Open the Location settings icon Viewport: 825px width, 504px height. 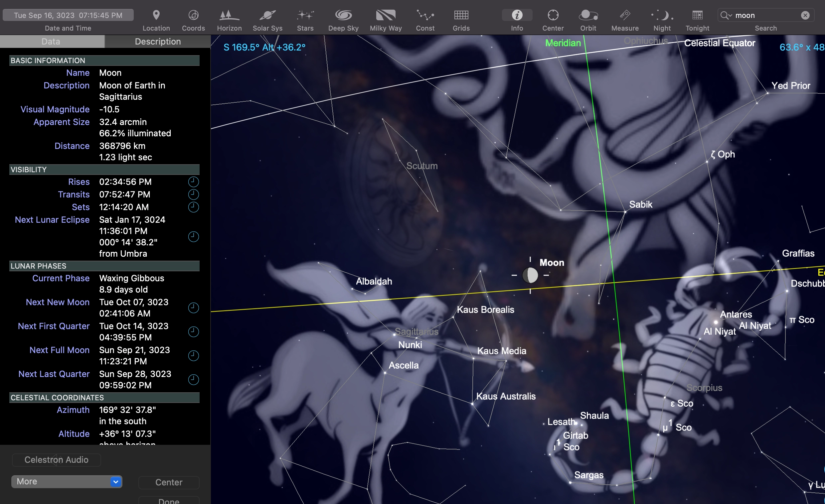156,15
